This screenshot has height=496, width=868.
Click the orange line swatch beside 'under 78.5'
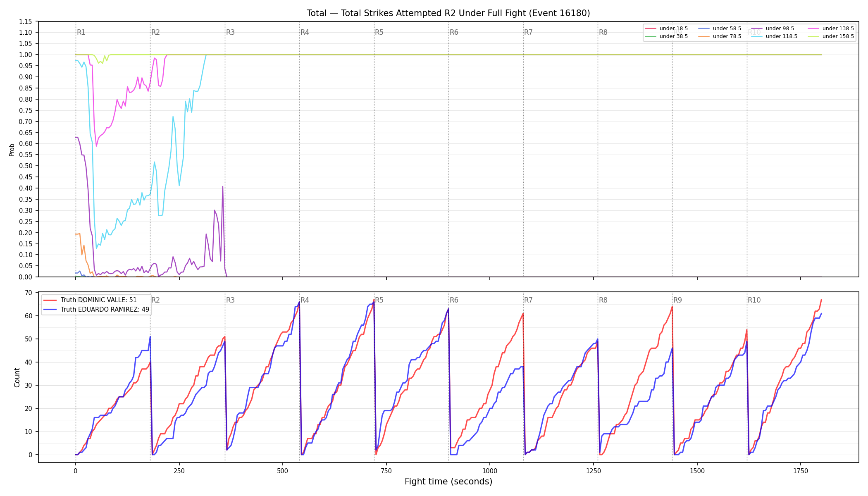(x=704, y=36)
